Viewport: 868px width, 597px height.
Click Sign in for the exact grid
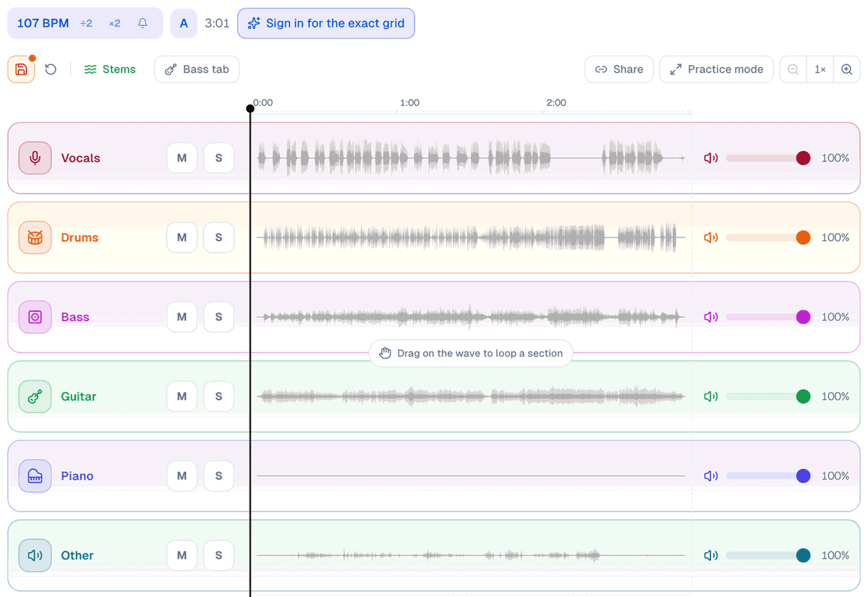(326, 23)
